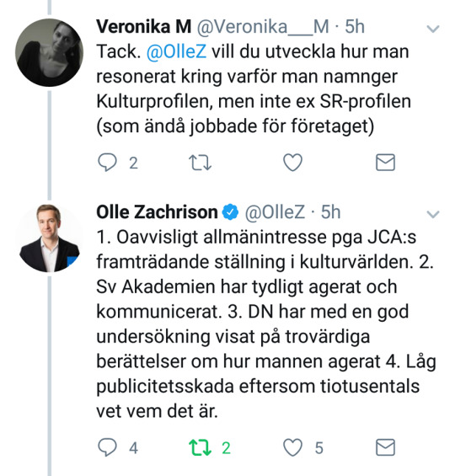This screenshot has height=476, width=455.
Task: Open Veronika M display name link
Action: tap(144, 27)
